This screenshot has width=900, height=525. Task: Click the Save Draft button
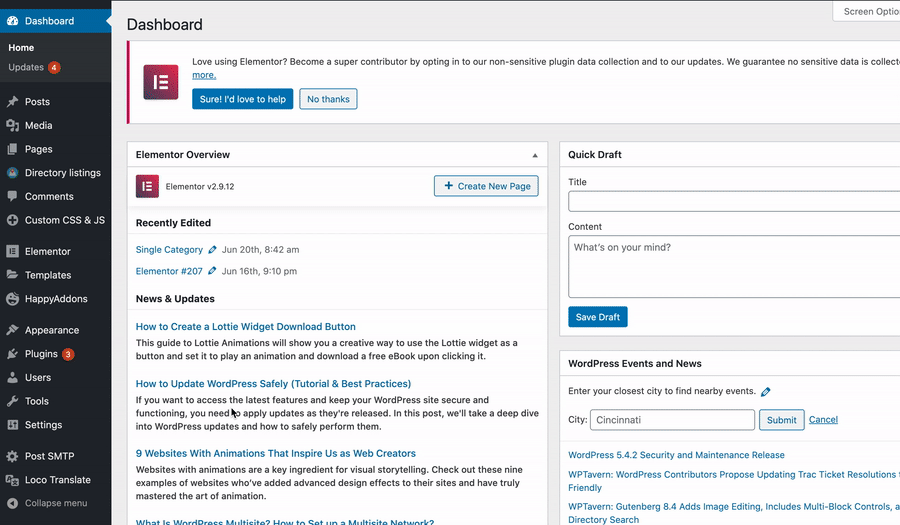click(598, 317)
